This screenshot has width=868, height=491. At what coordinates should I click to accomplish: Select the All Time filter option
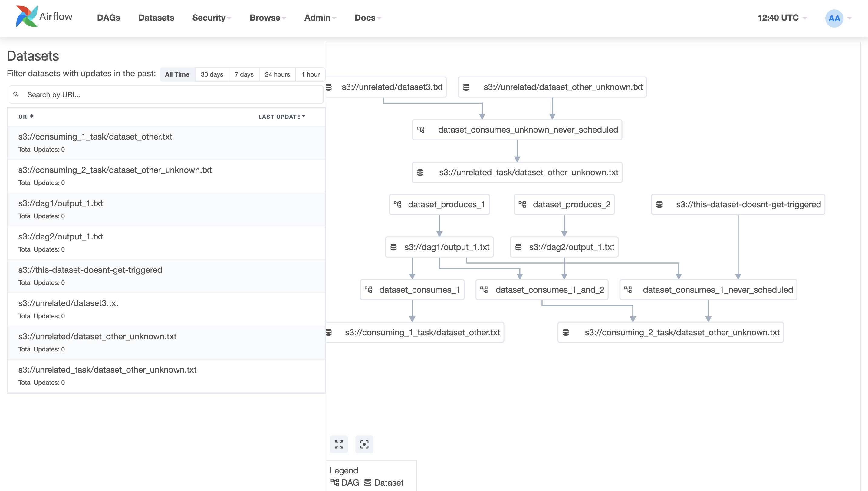point(177,74)
